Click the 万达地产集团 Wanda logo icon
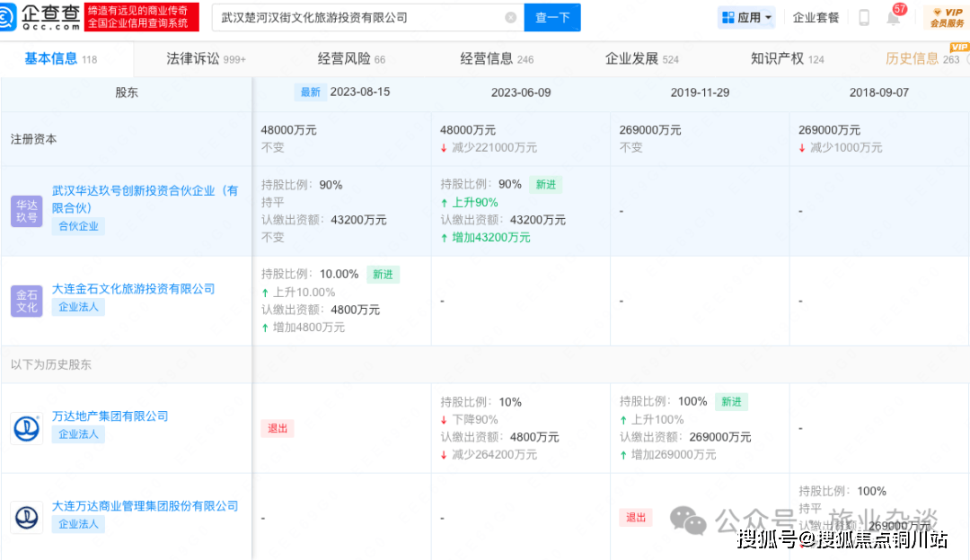Viewport: 970px width, 560px height. point(27,428)
